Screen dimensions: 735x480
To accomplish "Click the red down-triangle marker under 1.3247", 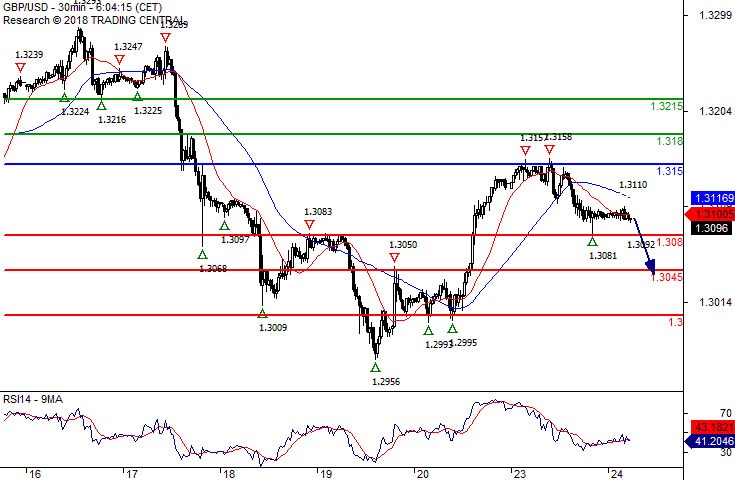I will click(120, 60).
